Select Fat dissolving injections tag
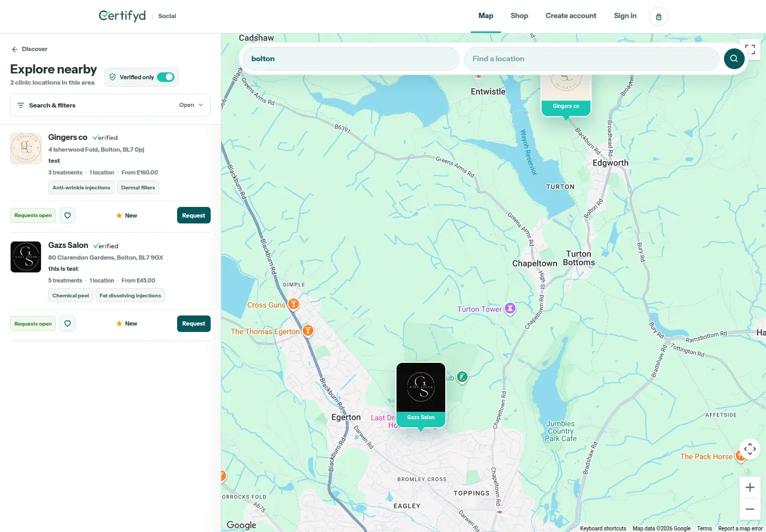The image size is (766, 532). point(130,295)
